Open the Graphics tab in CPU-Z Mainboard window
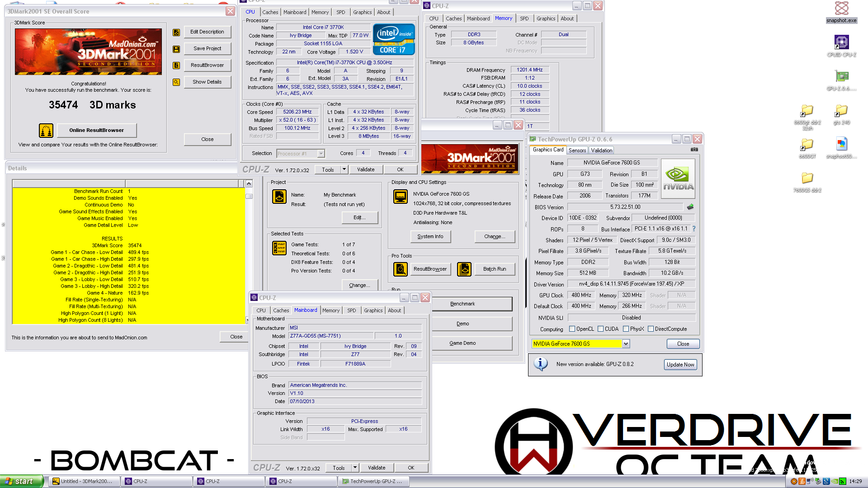This screenshot has width=868, height=488. pos(373,310)
